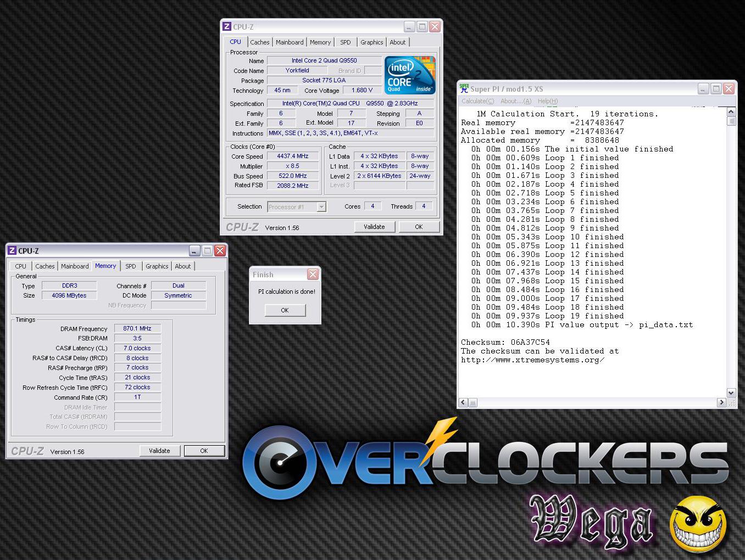745x560 pixels.
Task: Click the Multiplier value x 8.5
Action: pyautogui.click(x=293, y=166)
